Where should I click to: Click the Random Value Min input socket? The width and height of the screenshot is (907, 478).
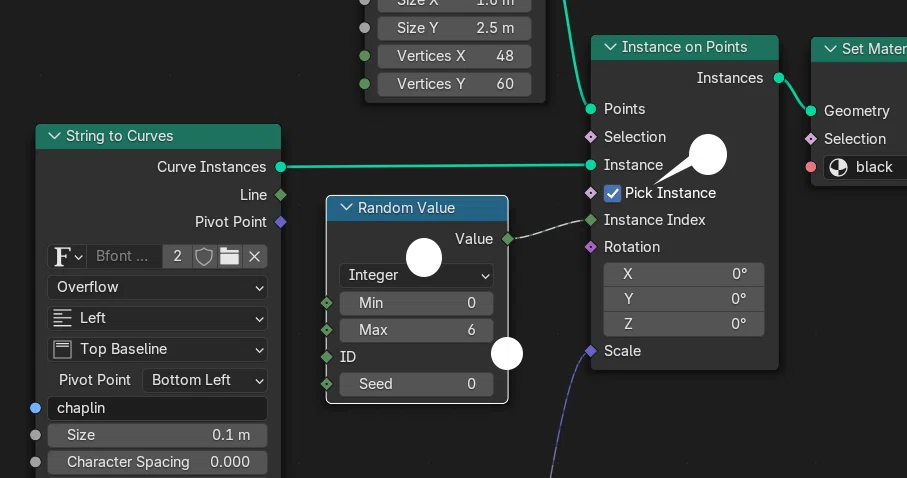[326, 303]
